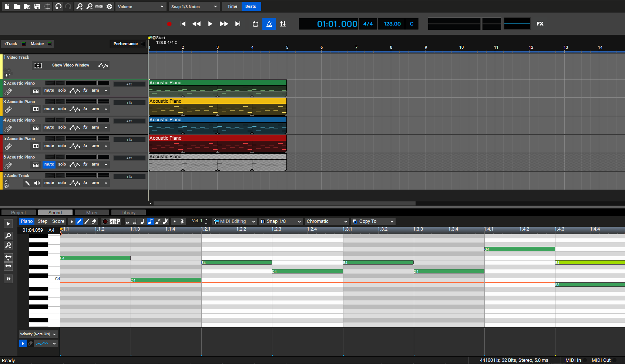The image size is (625, 364).
Task: Select the pencil draw tool
Action: click(79, 221)
